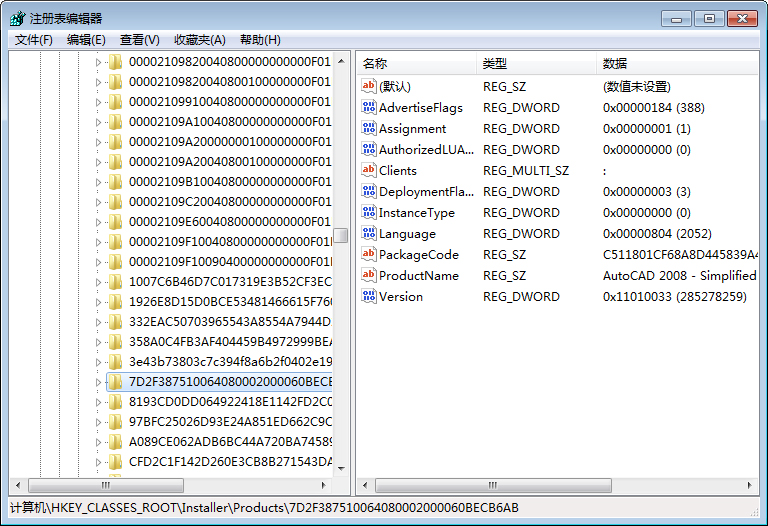This screenshot has height=526, width=768.
Task: Open the 查看(V) menu
Action: pyautogui.click(x=140, y=40)
